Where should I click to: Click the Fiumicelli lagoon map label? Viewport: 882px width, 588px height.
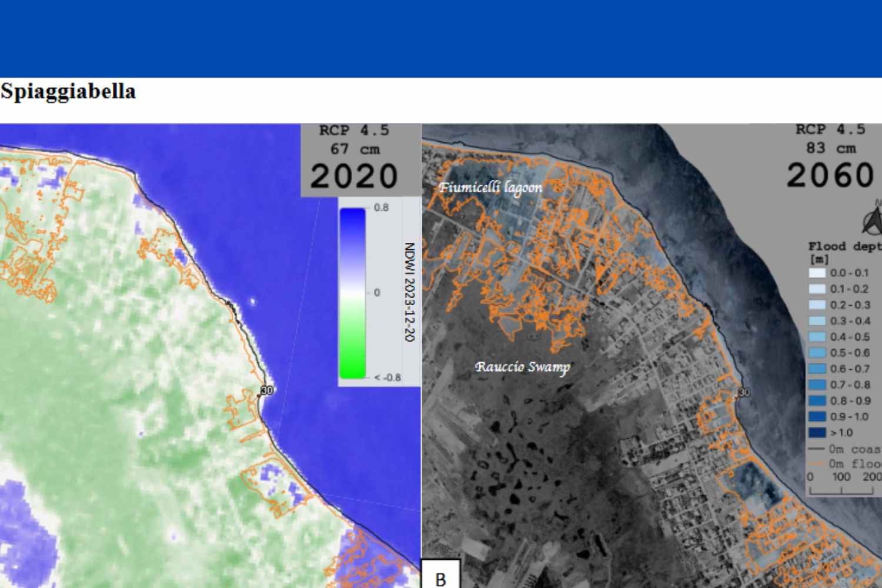490,188
